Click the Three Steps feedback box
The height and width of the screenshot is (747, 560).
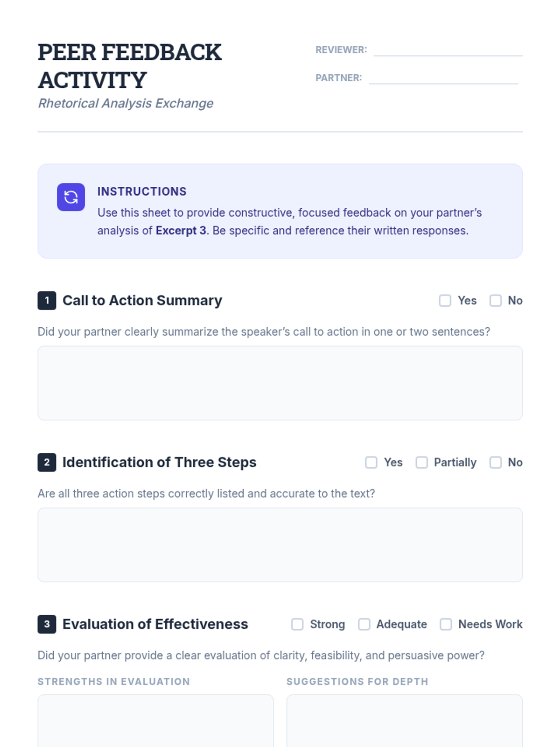coord(280,545)
